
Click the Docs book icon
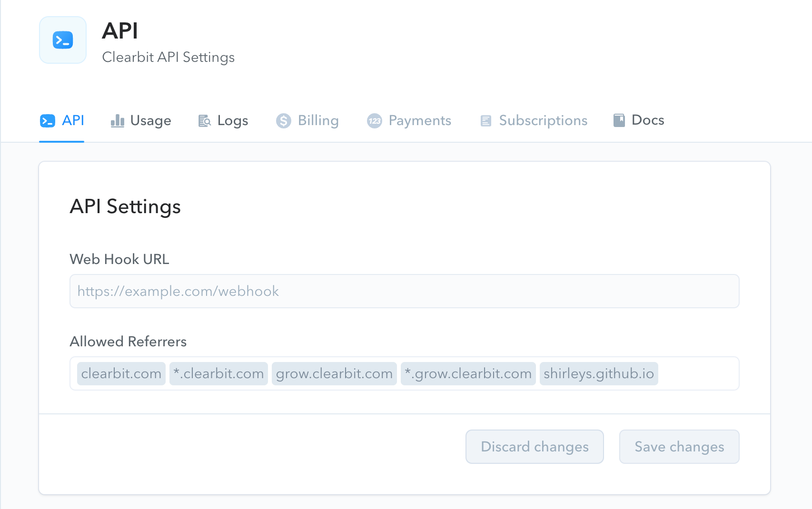619,120
